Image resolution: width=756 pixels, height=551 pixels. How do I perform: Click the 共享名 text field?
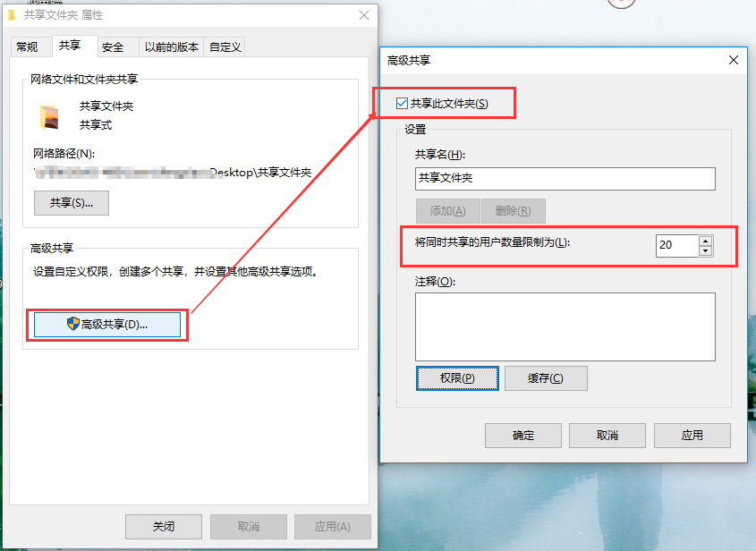coord(565,179)
